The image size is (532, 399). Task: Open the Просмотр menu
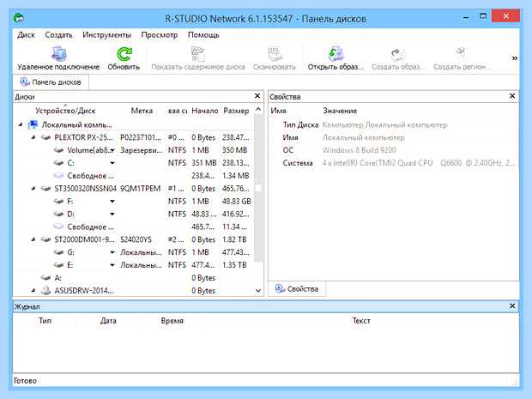pyautogui.click(x=159, y=35)
